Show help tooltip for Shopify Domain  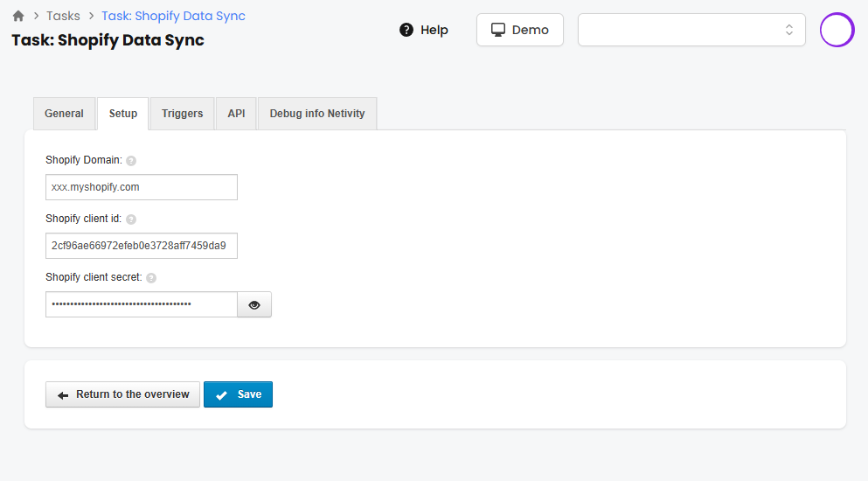click(x=131, y=161)
